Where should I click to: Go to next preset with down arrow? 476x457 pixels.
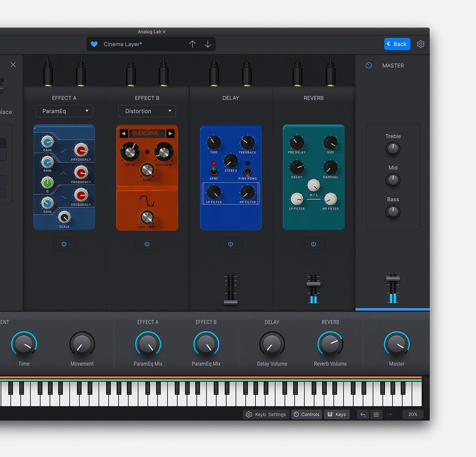click(x=208, y=44)
